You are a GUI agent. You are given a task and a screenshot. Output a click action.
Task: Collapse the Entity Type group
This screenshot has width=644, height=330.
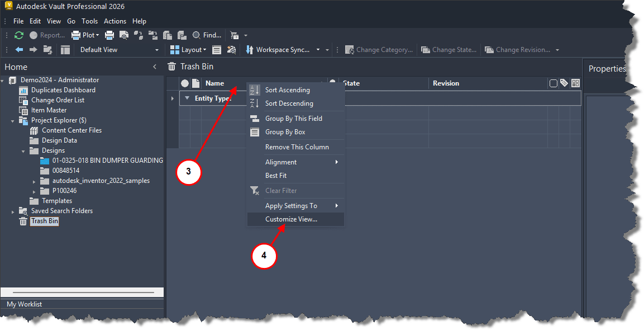(x=187, y=98)
